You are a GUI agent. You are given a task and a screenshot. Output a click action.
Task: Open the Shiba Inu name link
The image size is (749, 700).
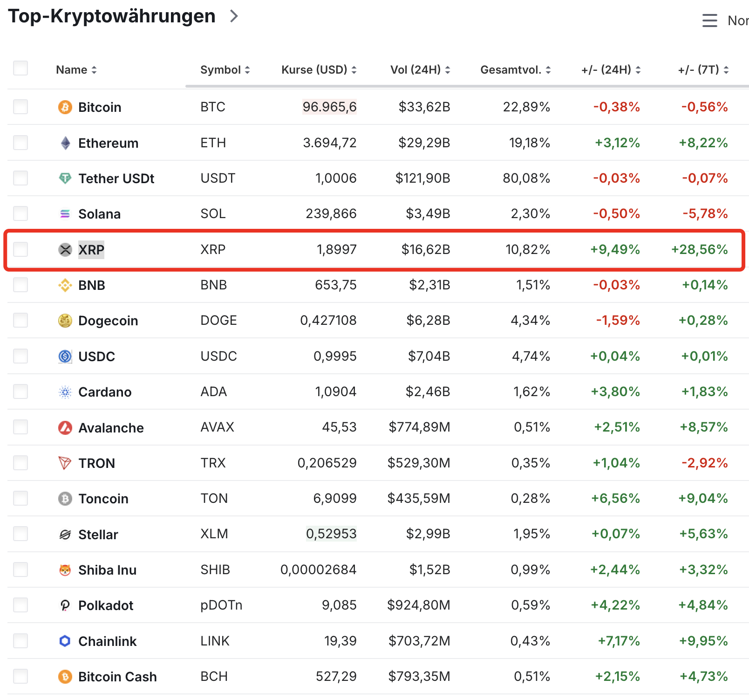tap(108, 570)
